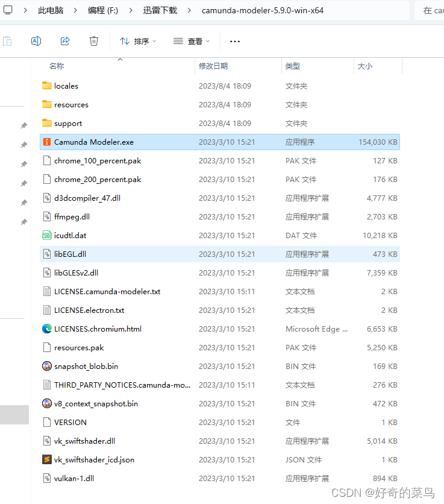Select libEGL.dll file icon

[x=47, y=254]
